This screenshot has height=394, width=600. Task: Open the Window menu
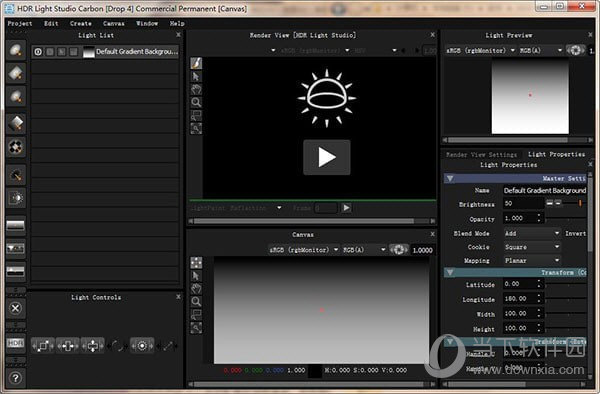coord(147,23)
